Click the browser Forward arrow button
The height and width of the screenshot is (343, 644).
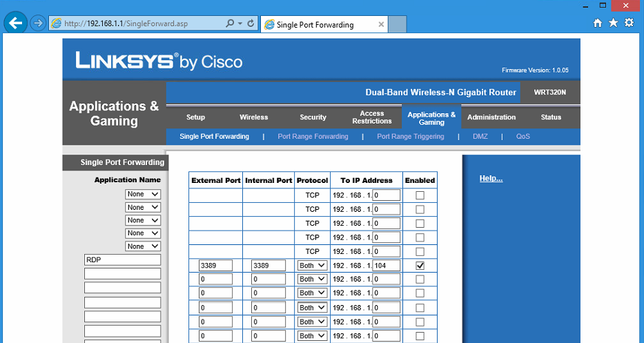pos(38,23)
